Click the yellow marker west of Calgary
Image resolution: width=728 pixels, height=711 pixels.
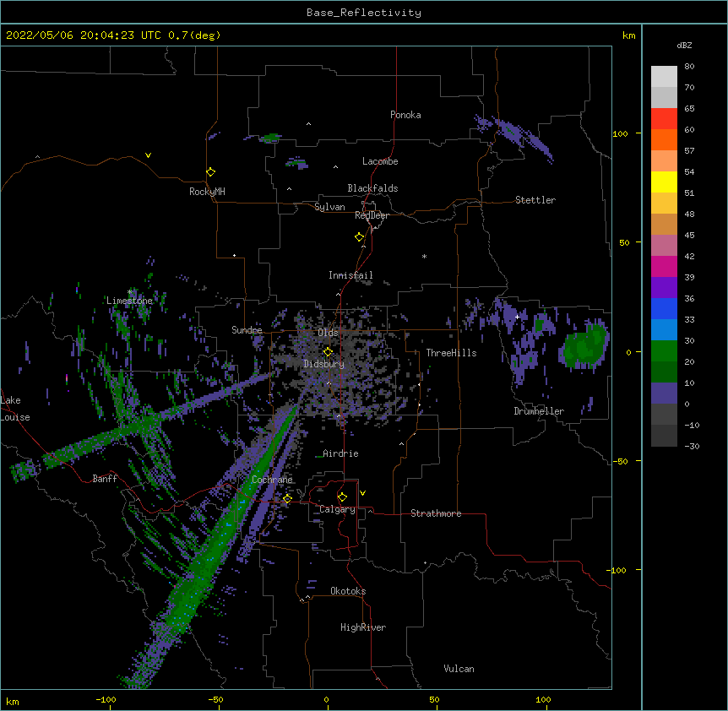(x=287, y=499)
